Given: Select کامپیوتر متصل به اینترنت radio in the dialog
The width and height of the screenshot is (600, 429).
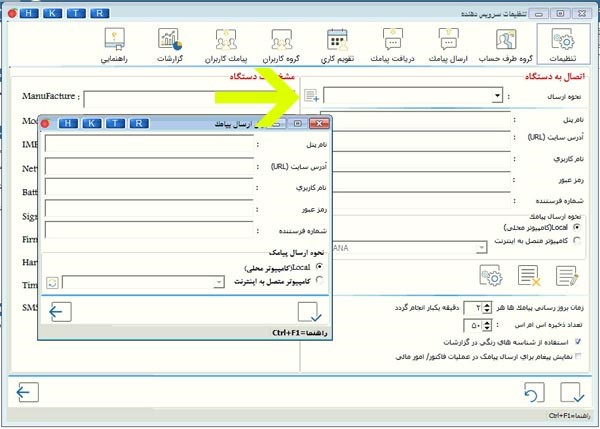Looking at the screenshot, I should coord(319,282).
